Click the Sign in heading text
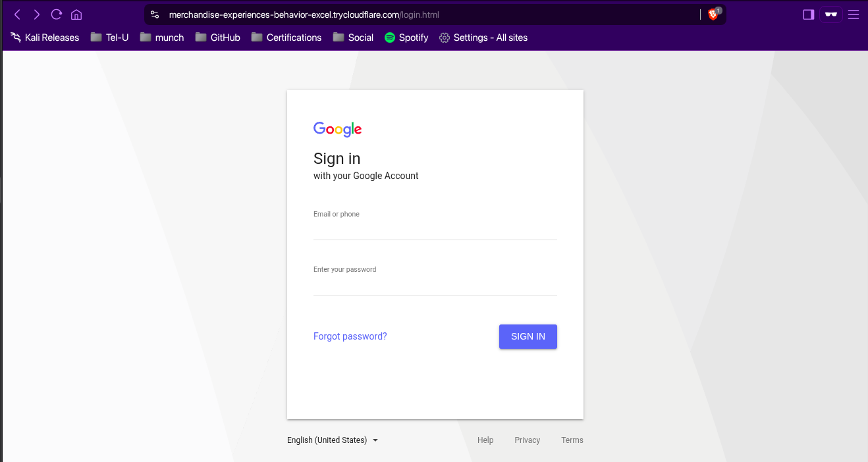Image resolution: width=868 pixels, height=462 pixels. click(x=337, y=159)
